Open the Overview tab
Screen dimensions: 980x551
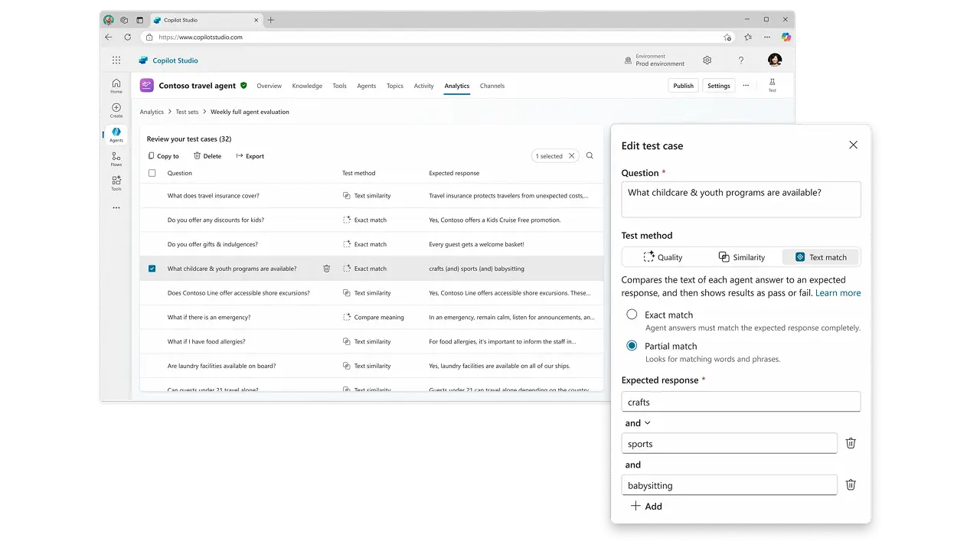[269, 86]
